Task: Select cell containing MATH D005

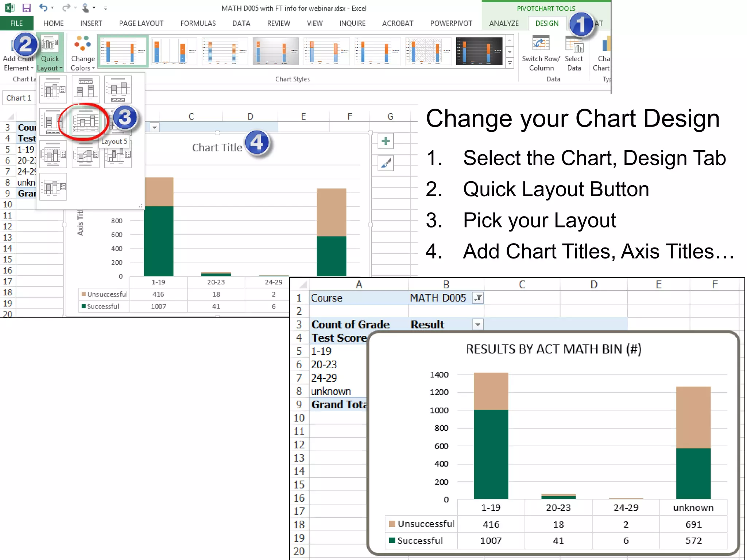Action: click(x=446, y=298)
